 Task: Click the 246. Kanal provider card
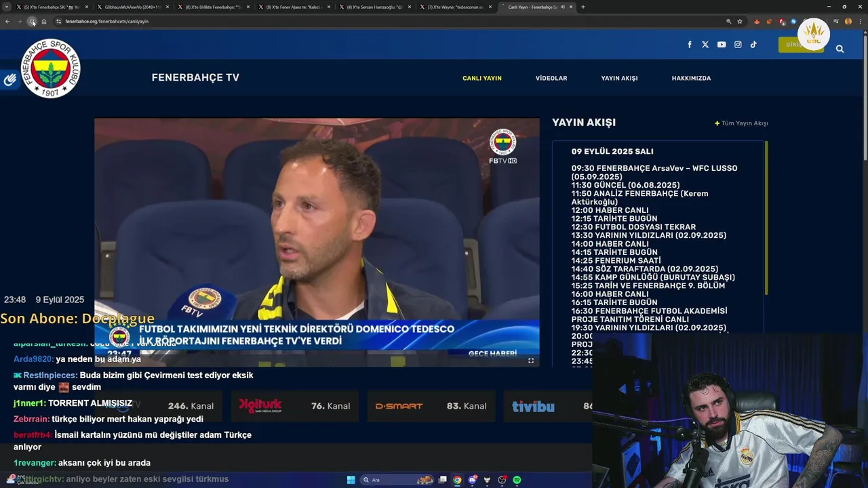pyautogui.click(x=158, y=406)
